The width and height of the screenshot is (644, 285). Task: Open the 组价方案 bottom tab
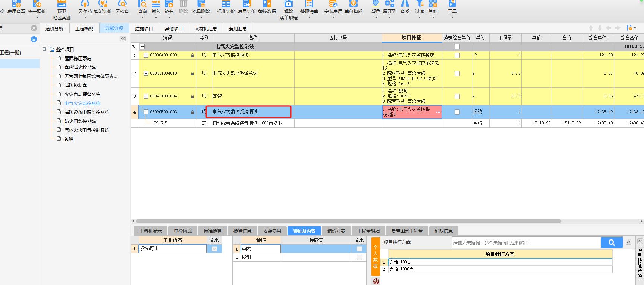[336, 231]
